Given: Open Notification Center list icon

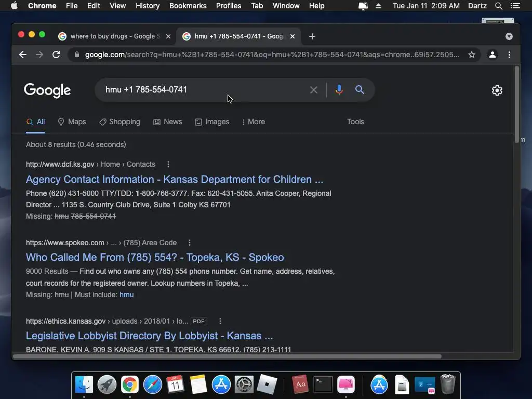Looking at the screenshot, I should point(515,6).
